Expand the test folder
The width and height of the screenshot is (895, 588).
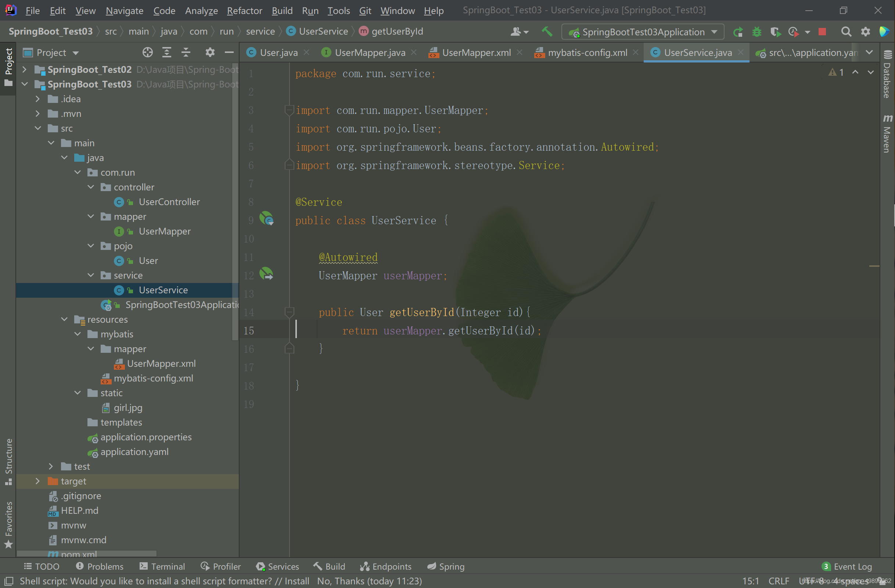point(51,466)
